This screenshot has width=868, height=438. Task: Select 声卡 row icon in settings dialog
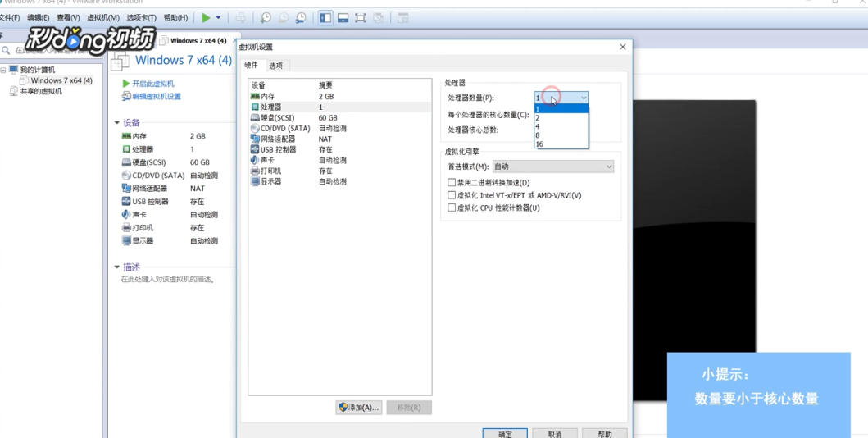(255, 160)
